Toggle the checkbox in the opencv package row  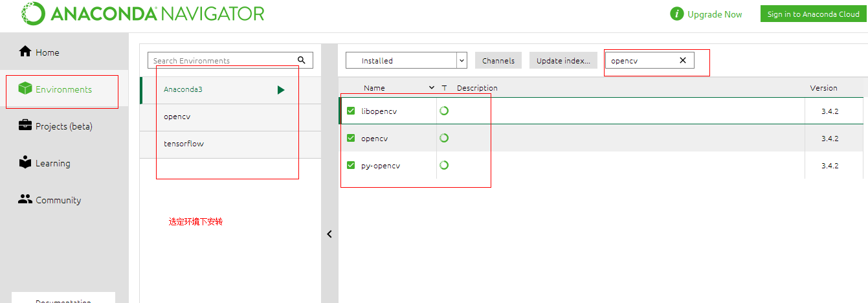[x=351, y=138]
